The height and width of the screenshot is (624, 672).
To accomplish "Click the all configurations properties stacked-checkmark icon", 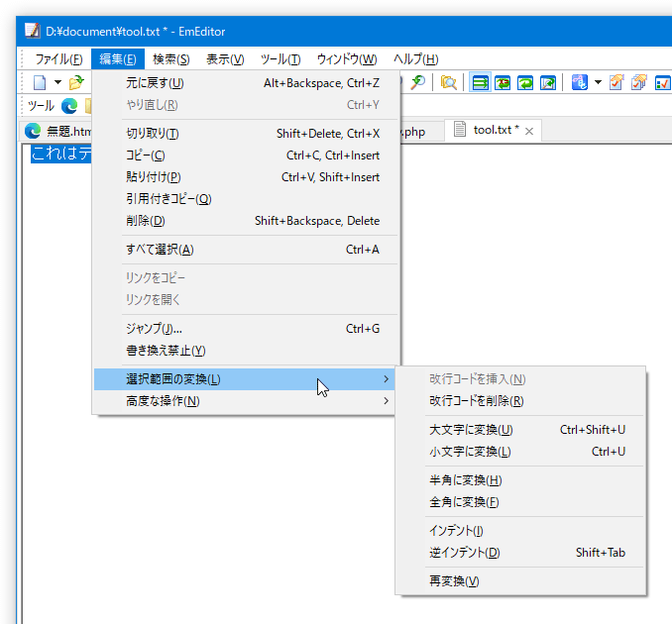I will pyautogui.click(x=639, y=82).
